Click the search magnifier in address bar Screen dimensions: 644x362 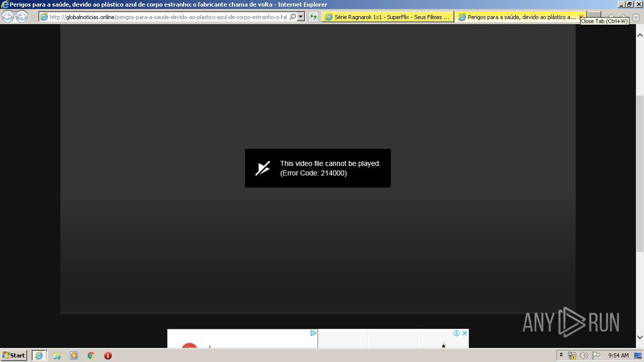point(293,17)
